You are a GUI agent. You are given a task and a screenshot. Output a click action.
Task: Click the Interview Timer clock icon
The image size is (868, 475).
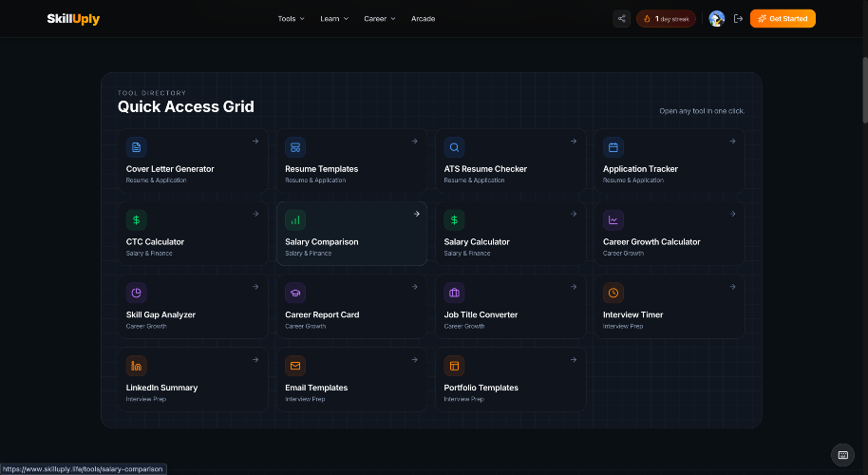[613, 293]
